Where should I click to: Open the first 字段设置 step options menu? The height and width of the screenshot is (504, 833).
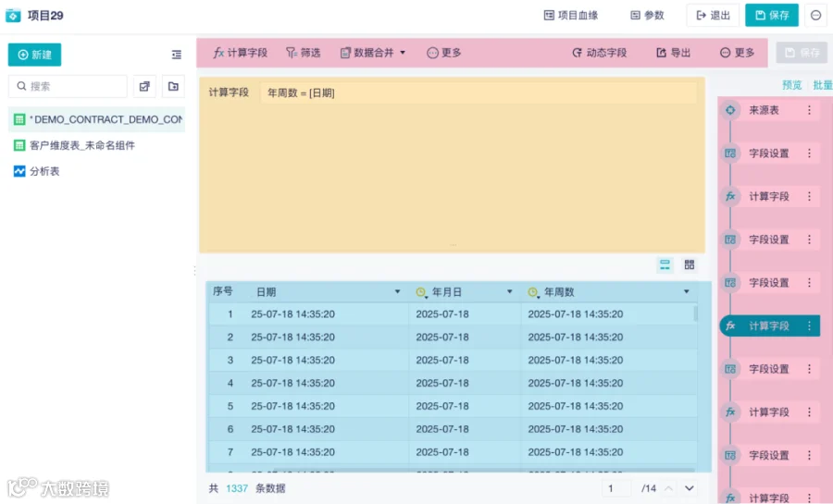point(809,154)
